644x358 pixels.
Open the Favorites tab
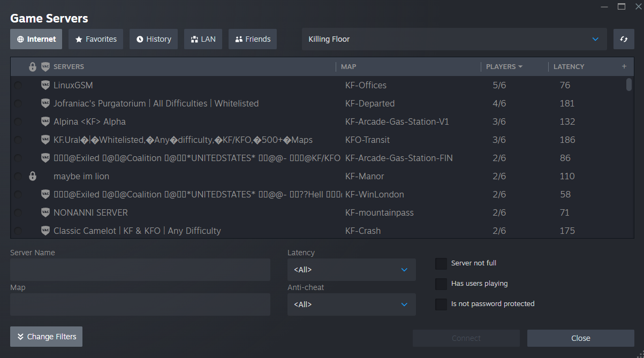point(96,39)
